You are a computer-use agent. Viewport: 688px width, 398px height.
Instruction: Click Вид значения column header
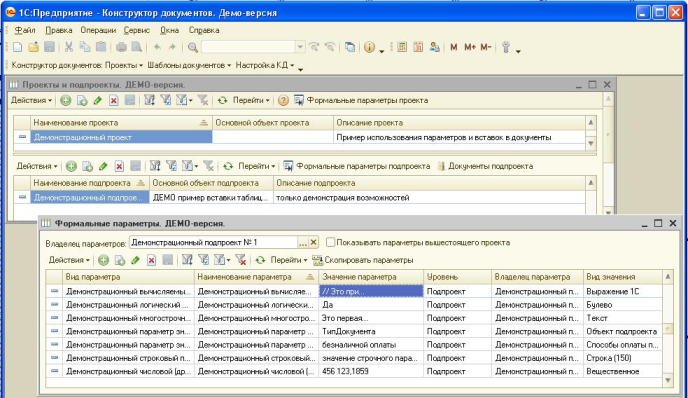(623, 277)
